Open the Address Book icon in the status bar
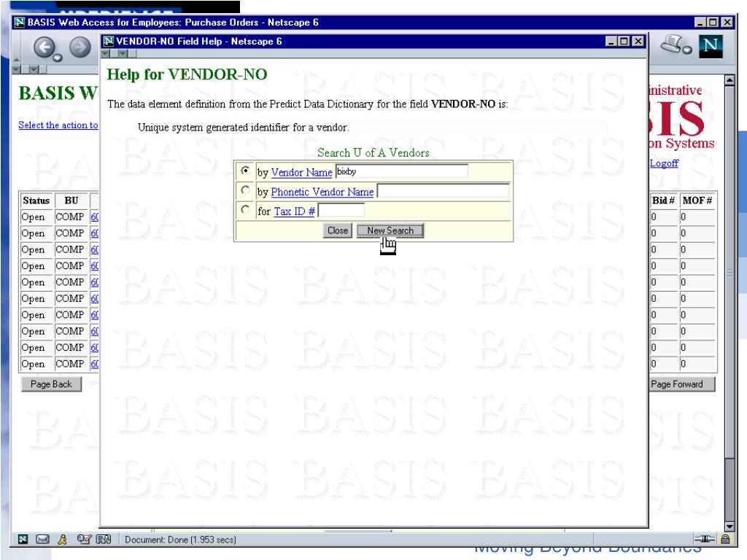This screenshot has width=747, height=560. point(104,539)
